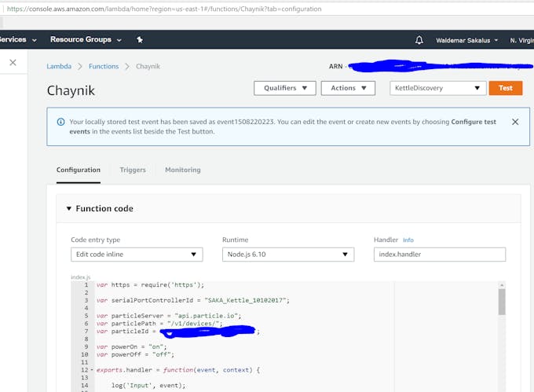
Task: Collapse the Function code section
Action: (x=69, y=208)
